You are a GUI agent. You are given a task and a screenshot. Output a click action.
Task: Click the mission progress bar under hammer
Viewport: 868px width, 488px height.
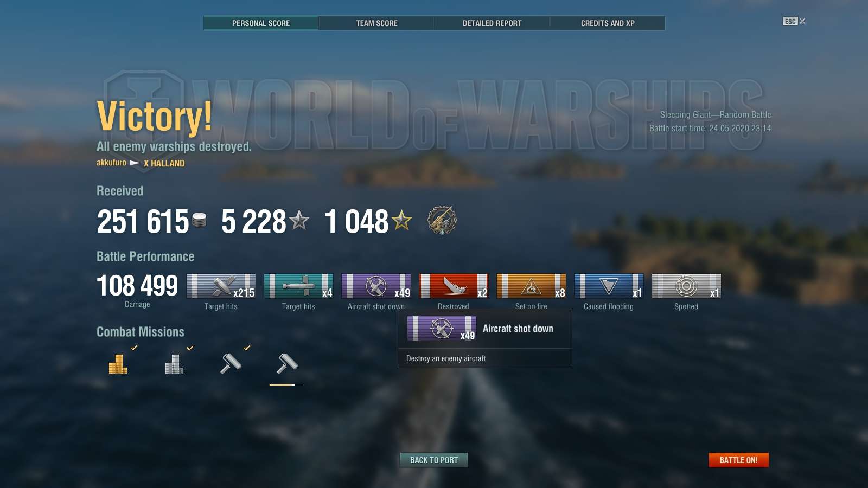point(286,385)
